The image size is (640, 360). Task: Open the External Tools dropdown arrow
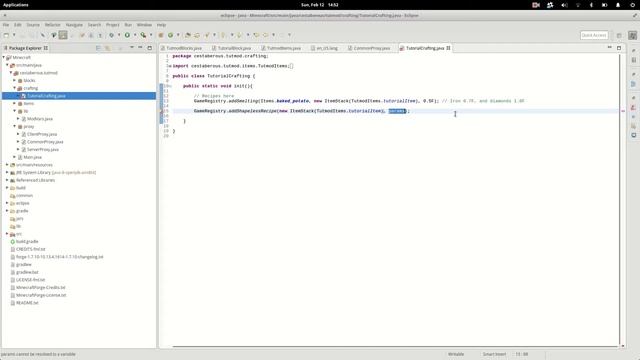151,35
